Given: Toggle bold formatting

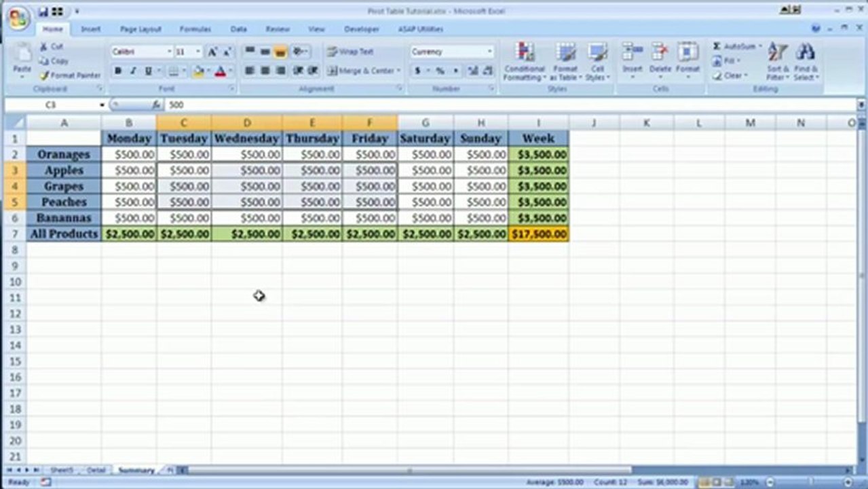Looking at the screenshot, I should [x=118, y=71].
